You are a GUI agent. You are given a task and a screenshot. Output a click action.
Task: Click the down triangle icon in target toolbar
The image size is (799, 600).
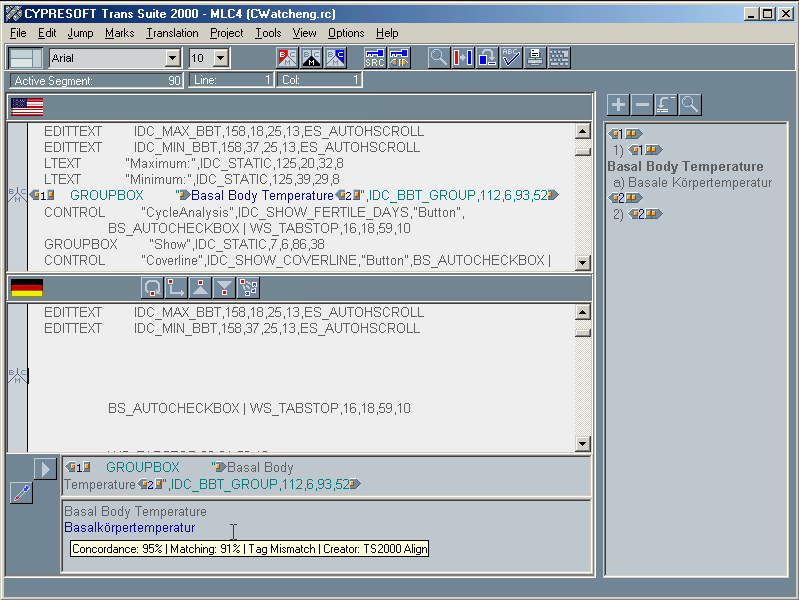pos(224,288)
